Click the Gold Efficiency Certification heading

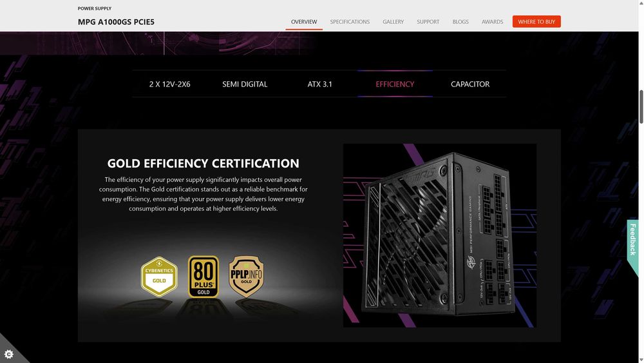(x=204, y=163)
